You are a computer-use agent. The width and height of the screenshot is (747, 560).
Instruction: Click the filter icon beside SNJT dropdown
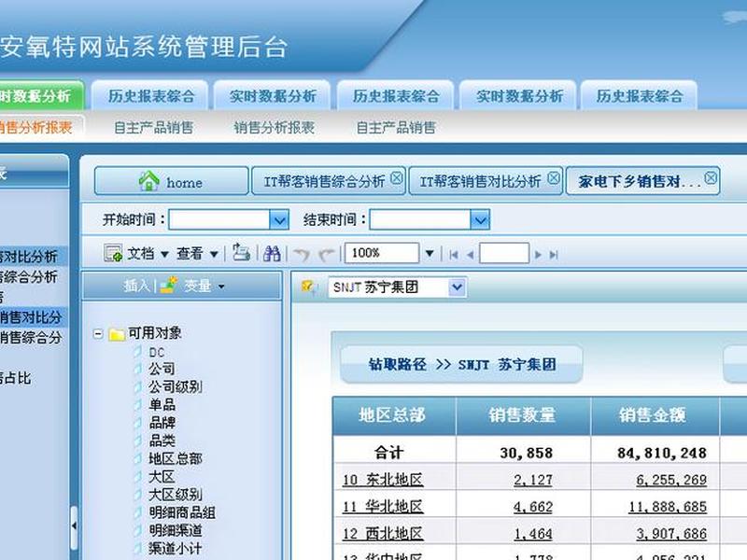tap(310, 287)
